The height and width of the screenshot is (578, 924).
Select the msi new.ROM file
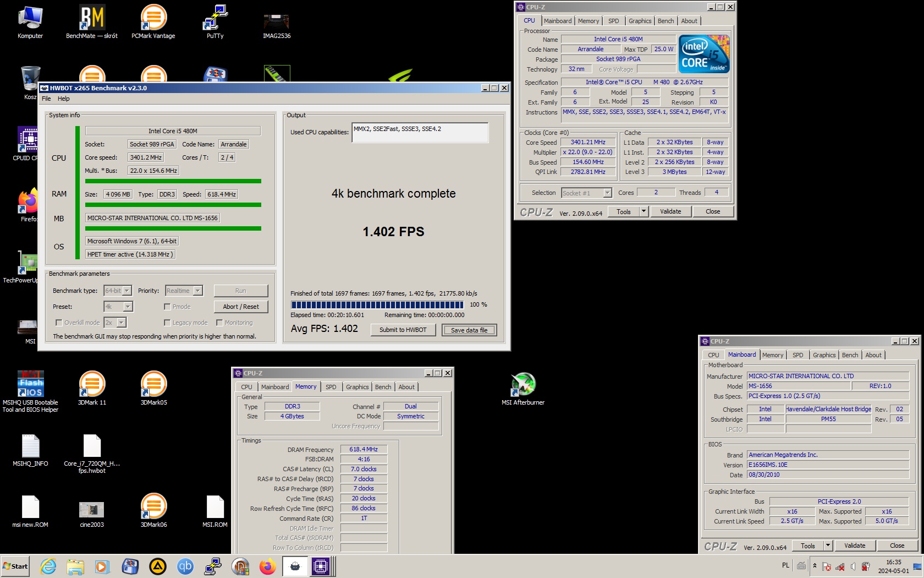30,510
